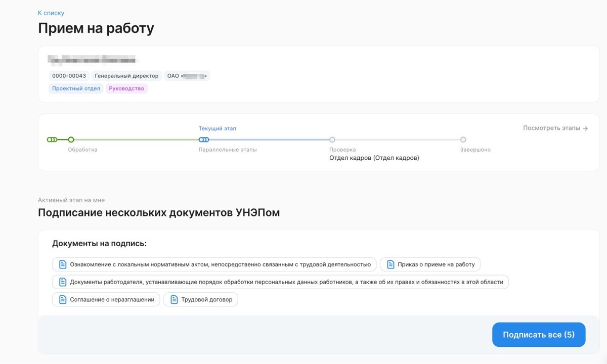The width and height of the screenshot is (607, 364).
Task: Open the Трудовой договор document icon
Action: pos(174,300)
